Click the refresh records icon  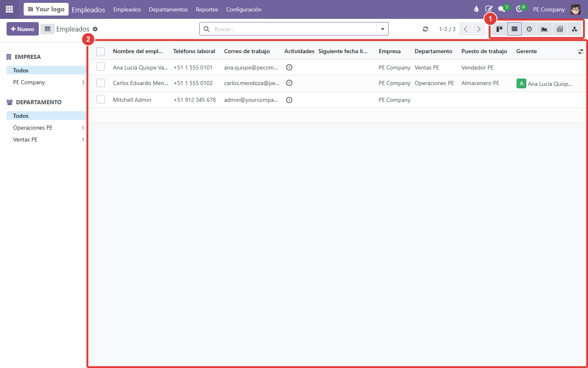(x=425, y=29)
